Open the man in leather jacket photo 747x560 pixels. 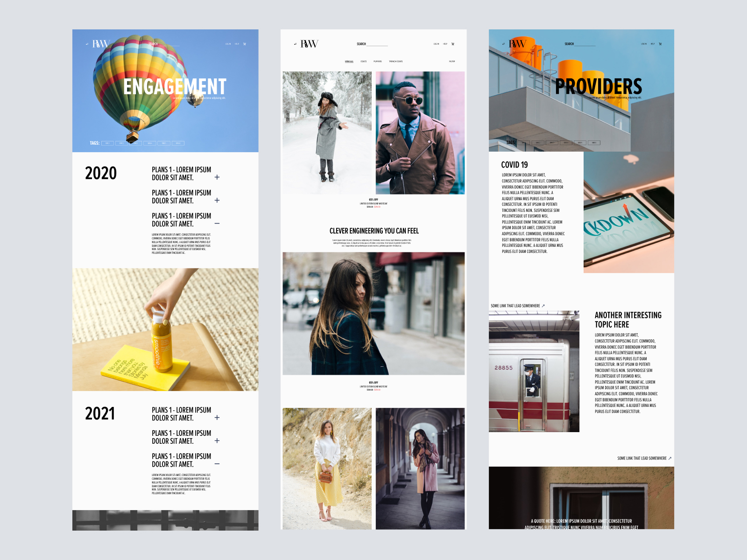click(x=420, y=133)
